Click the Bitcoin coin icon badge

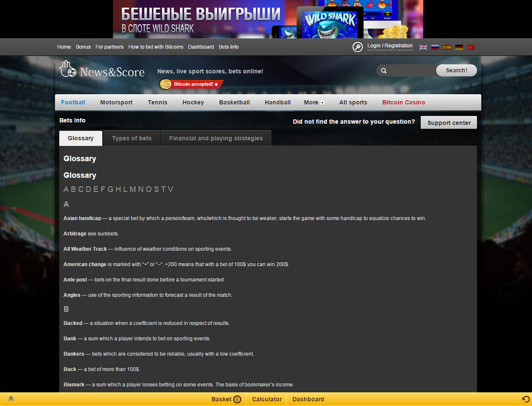[x=166, y=84]
